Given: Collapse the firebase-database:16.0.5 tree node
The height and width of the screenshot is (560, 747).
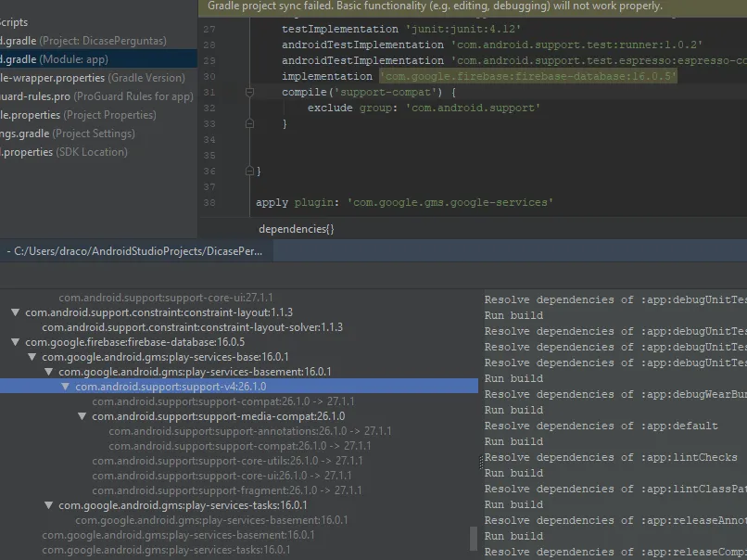Looking at the screenshot, I should click(x=15, y=342).
